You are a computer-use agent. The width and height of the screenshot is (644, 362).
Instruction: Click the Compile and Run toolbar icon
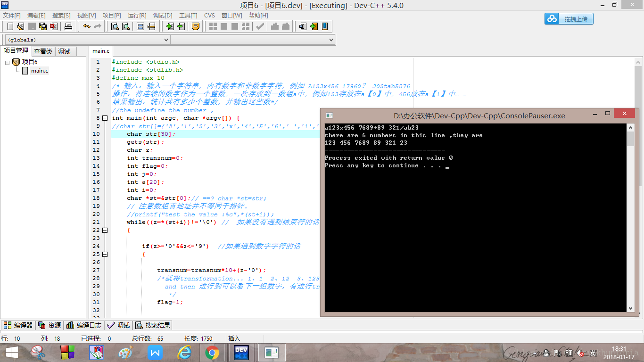235,26
